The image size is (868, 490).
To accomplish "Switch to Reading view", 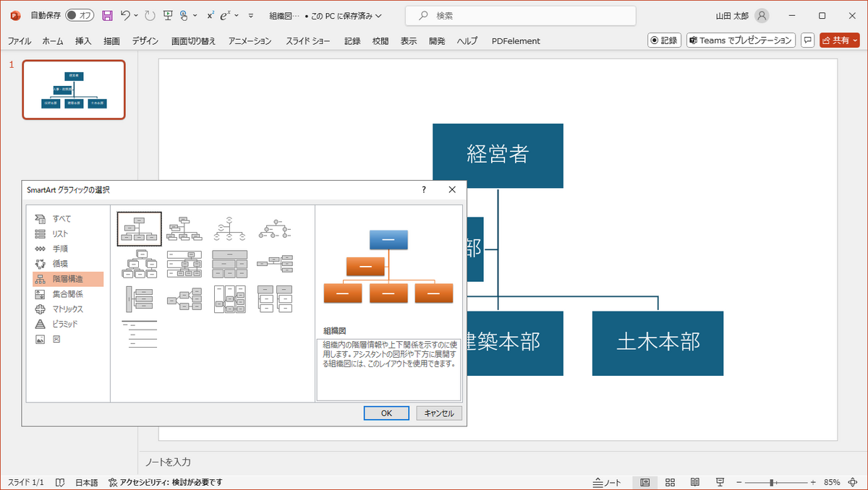I will point(694,482).
